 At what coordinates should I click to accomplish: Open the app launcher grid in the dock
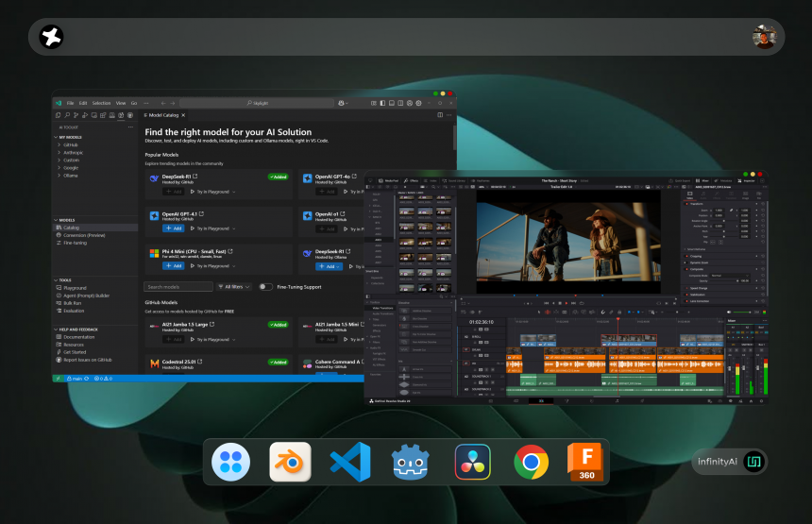[x=230, y=462]
